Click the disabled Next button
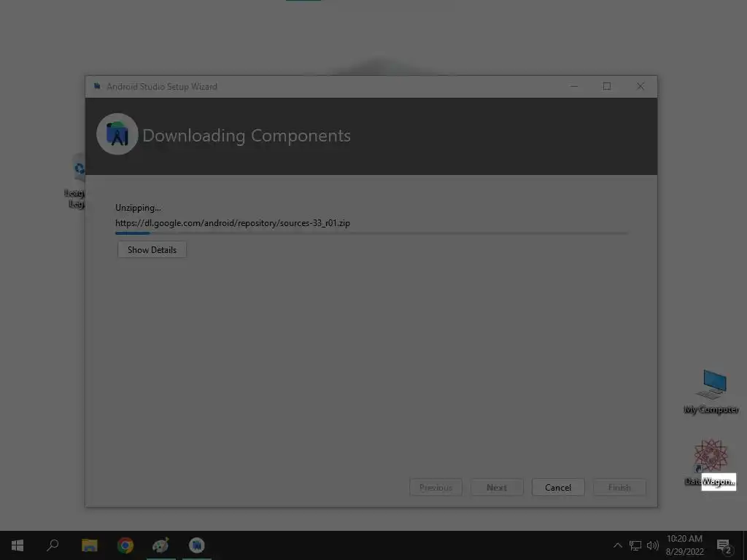Viewport: 747px width, 560px height. tap(496, 487)
